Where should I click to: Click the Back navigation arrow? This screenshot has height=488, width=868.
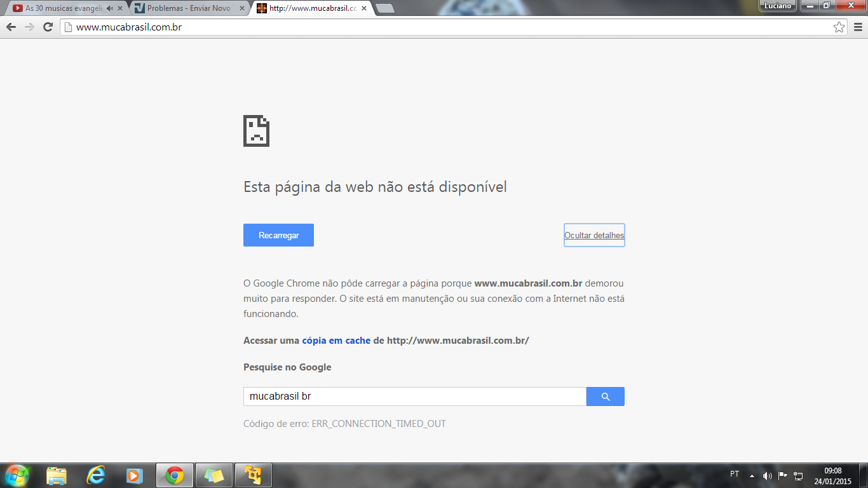pyautogui.click(x=11, y=27)
